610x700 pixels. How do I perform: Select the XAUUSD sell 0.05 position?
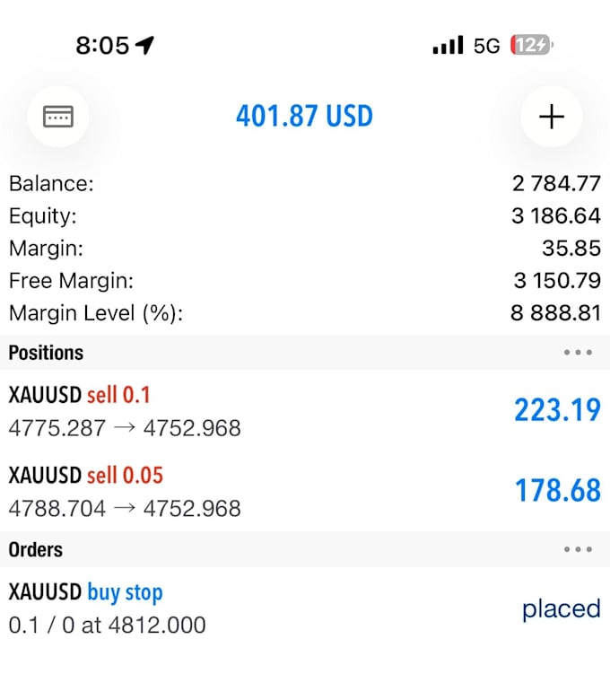tap(305, 491)
